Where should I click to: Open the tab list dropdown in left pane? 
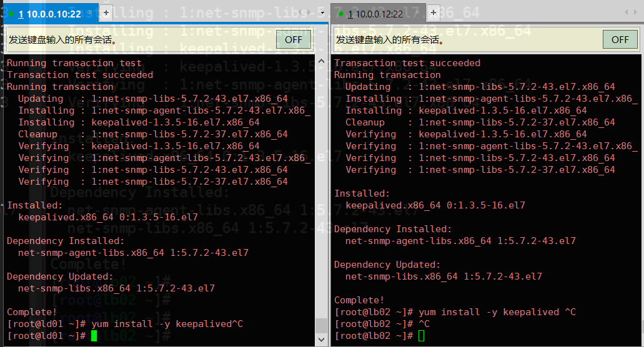pos(322,12)
